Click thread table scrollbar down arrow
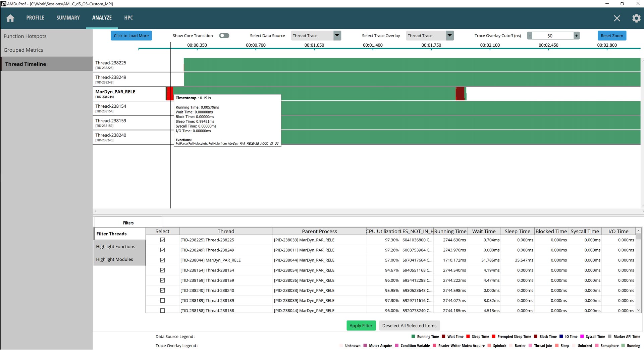 tap(638, 310)
